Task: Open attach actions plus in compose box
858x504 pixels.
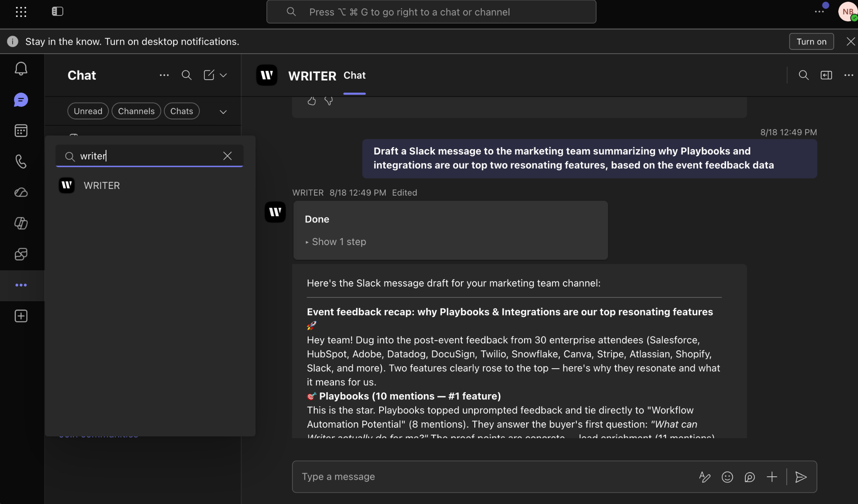Action: [x=772, y=477]
